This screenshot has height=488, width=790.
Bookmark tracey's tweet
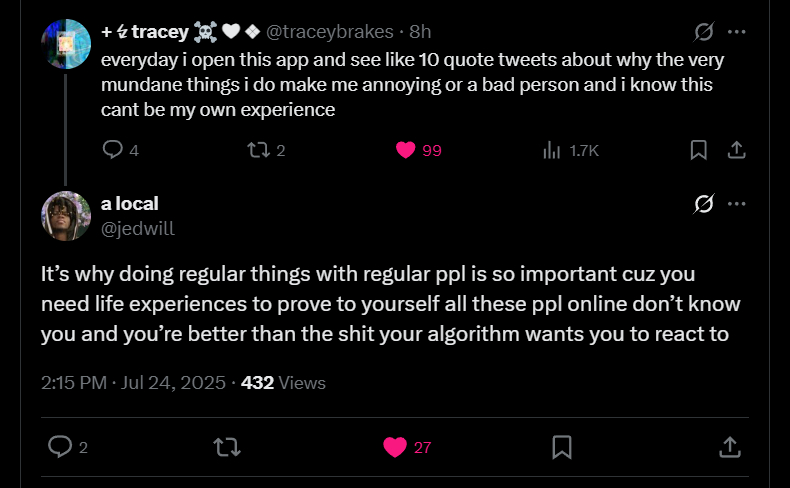tap(699, 150)
